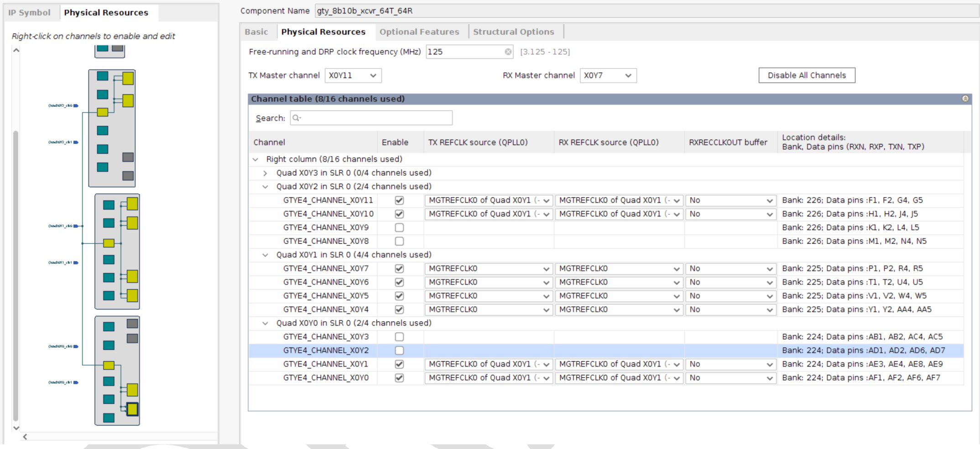This screenshot has width=980, height=449.
Task: Uncheck GTYE4_CHANNEL_X0Y10 enable checkbox
Action: tap(399, 214)
